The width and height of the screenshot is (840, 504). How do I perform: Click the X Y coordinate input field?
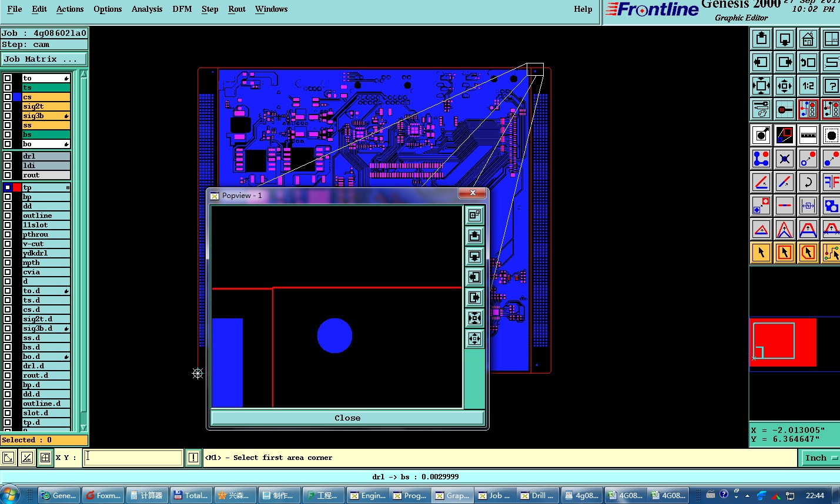pos(133,458)
